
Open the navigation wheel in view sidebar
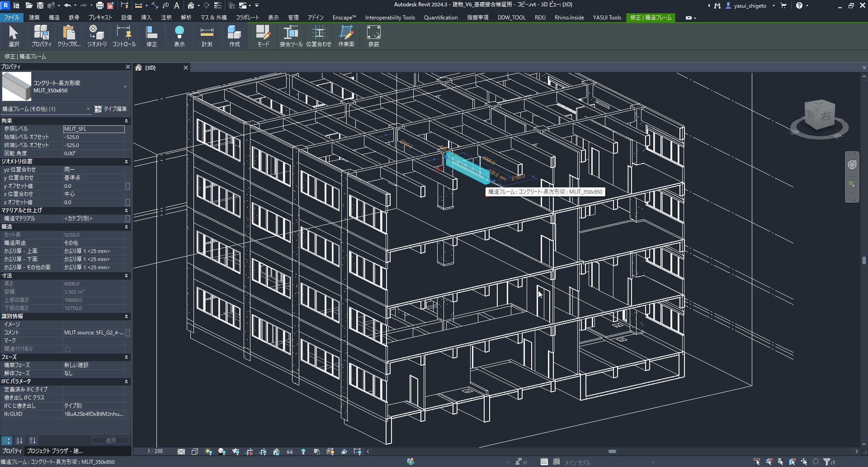[x=852, y=165]
